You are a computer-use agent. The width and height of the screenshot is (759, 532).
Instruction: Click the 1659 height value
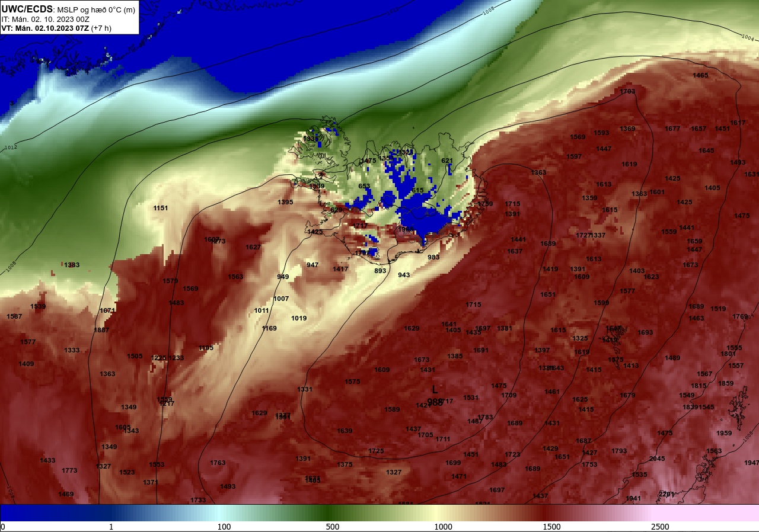tap(694, 241)
